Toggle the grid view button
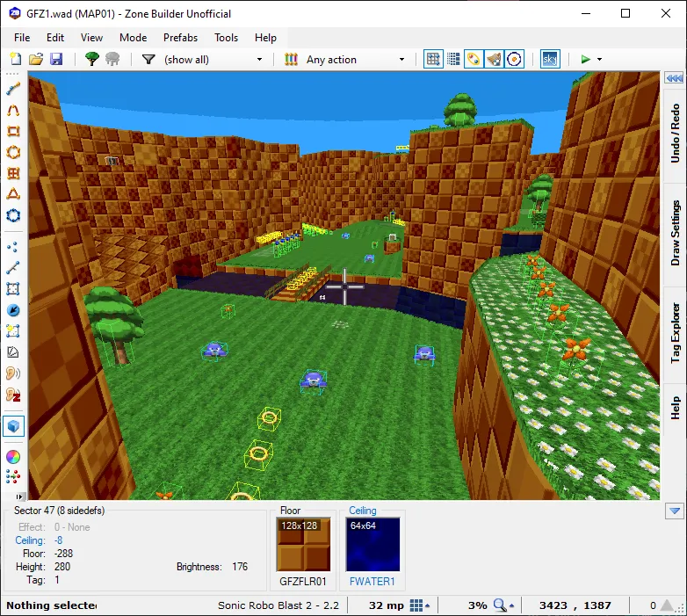 click(433, 59)
